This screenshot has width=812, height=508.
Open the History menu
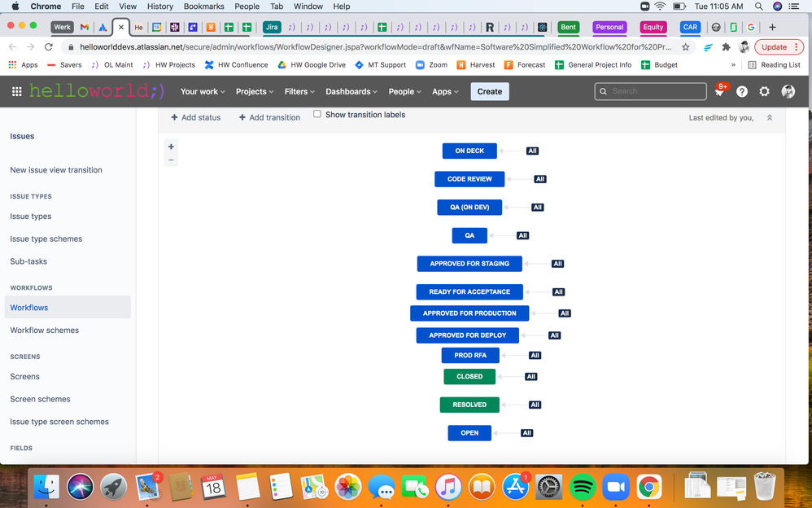click(160, 7)
